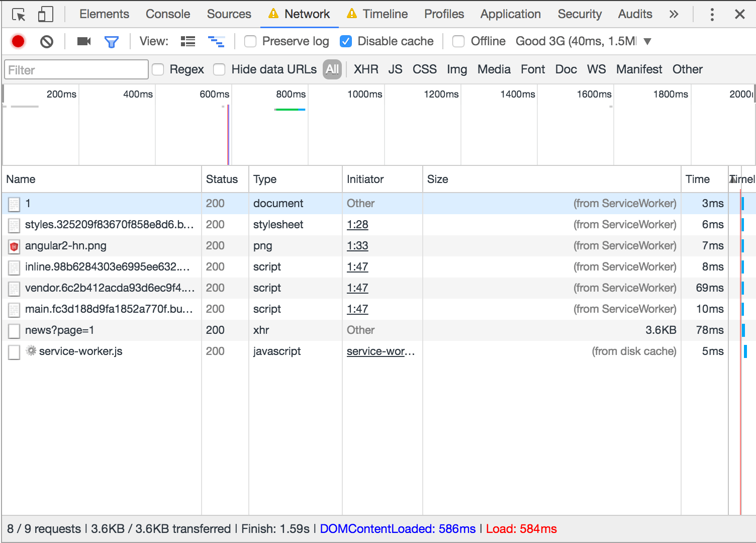Click the warning icon on Timeline tab
The width and height of the screenshot is (756, 543).
(352, 14)
